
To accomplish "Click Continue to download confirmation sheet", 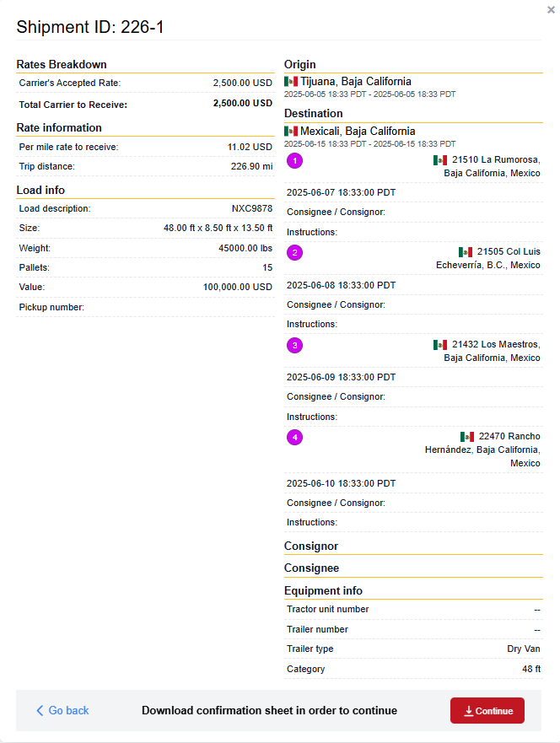I will (487, 710).
